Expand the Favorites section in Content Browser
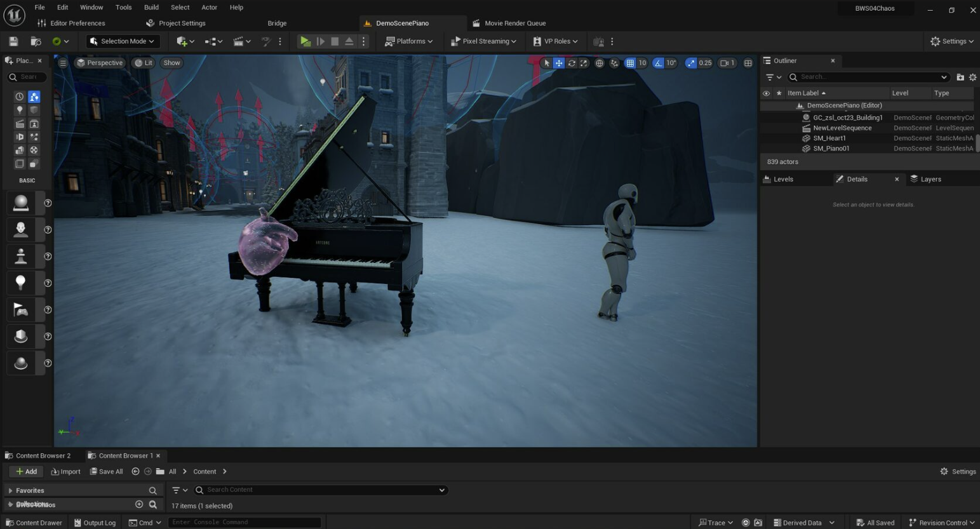Screen dimensions: 980x529 pyautogui.click(x=11, y=490)
